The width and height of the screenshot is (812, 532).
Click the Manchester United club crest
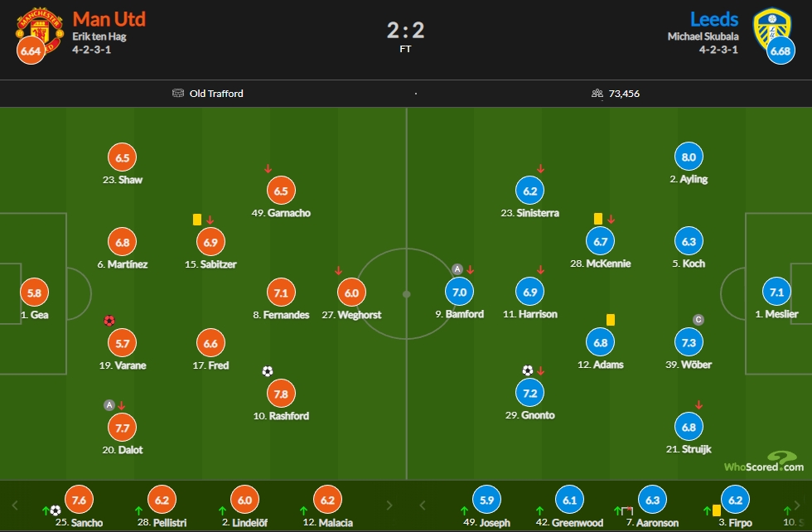(x=40, y=30)
